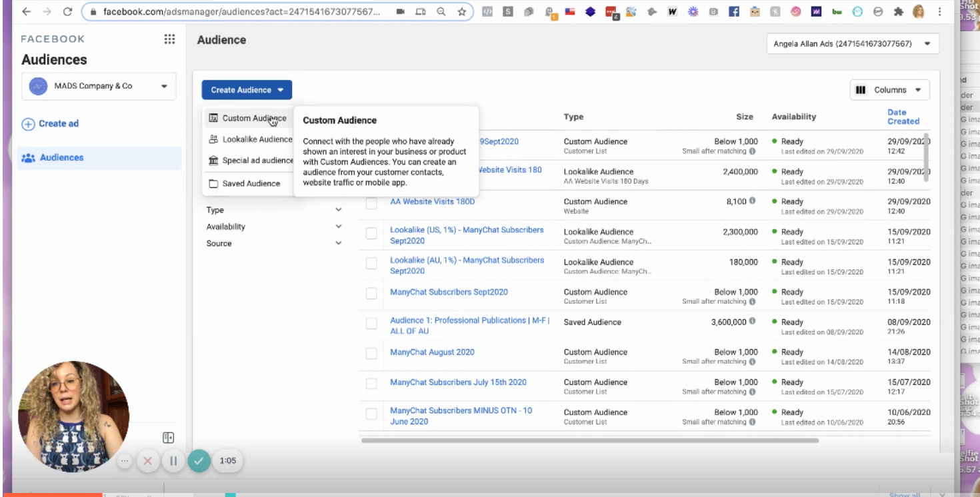Open Audiences in the left sidebar

(99, 158)
